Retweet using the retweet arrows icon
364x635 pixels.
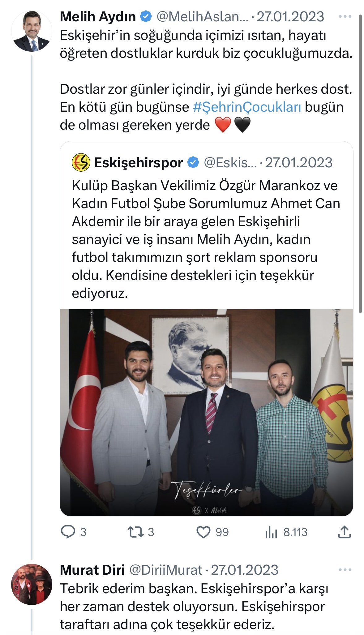135,532
